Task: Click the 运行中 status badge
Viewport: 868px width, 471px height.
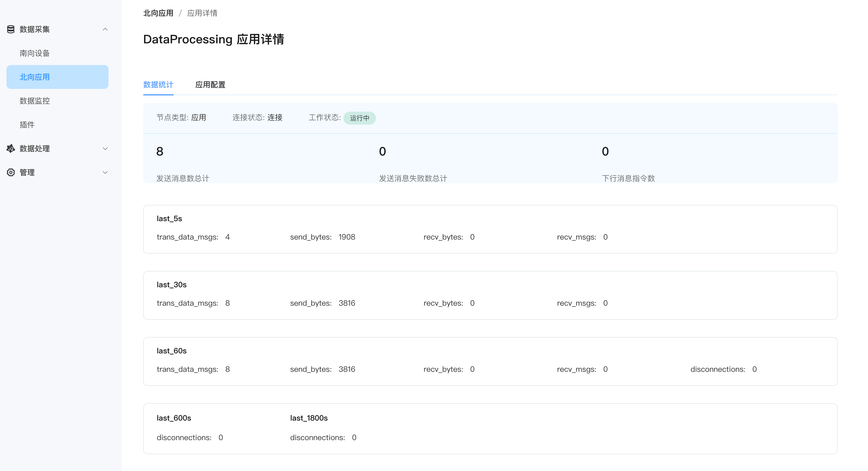Action: tap(359, 118)
